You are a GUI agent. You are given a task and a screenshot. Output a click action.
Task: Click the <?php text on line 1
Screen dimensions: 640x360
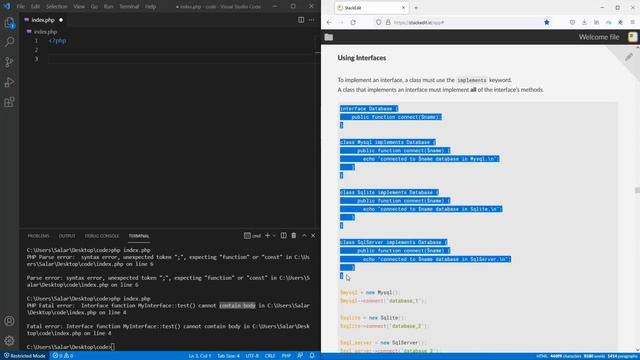coord(58,40)
